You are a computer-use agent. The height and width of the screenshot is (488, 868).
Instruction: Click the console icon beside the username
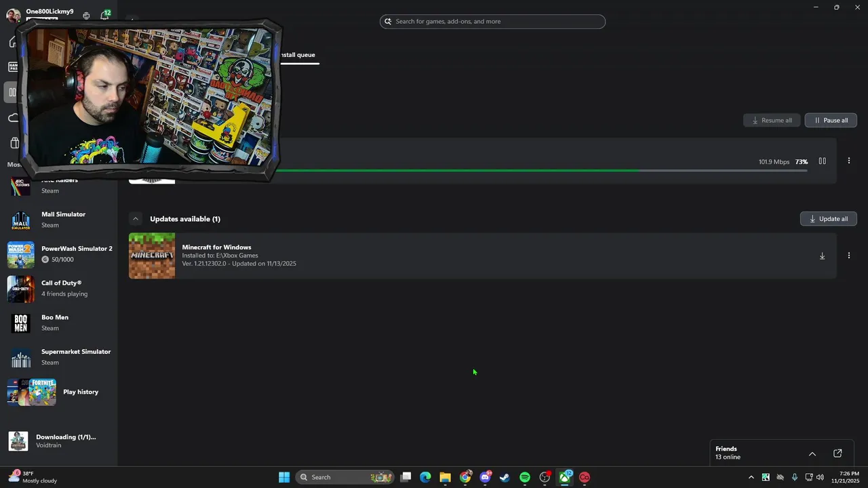(x=86, y=16)
